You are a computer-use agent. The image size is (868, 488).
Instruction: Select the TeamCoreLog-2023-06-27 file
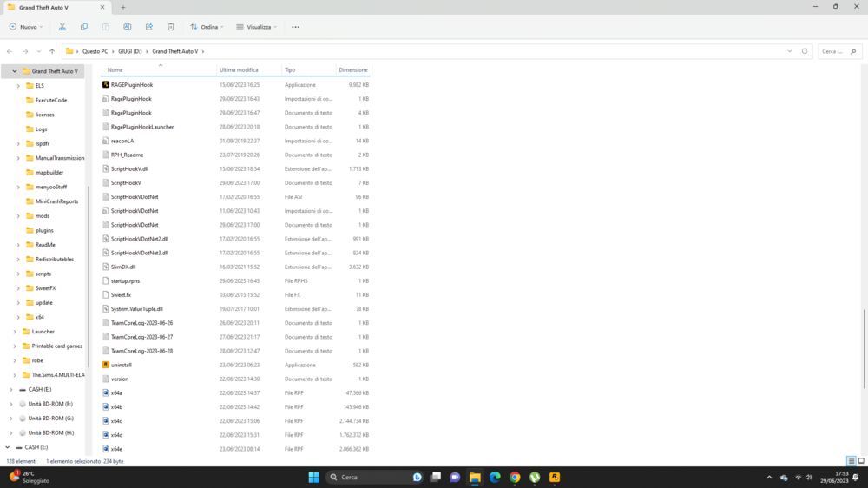141,337
